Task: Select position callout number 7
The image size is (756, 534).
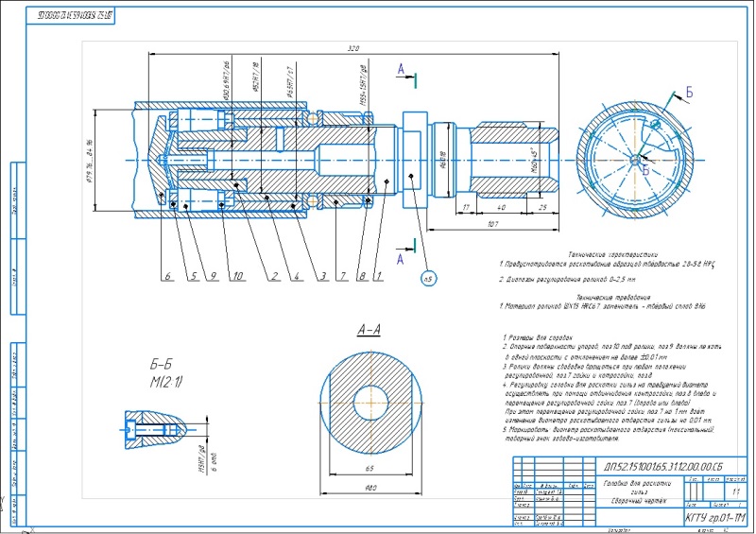Action: click(343, 276)
